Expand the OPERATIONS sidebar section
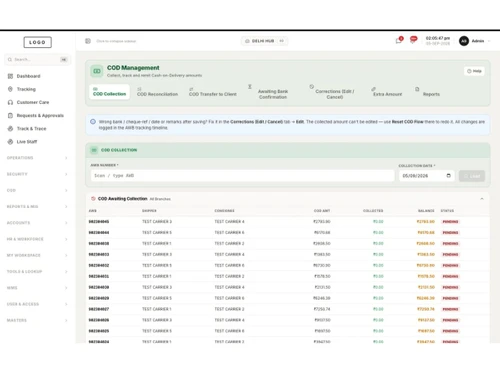The image size is (500, 375). pyautogui.click(x=37, y=158)
